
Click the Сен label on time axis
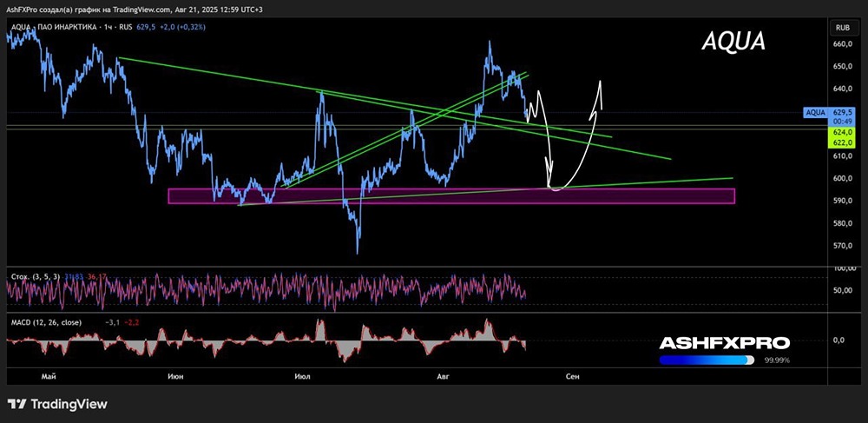pyautogui.click(x=572, y=376)
